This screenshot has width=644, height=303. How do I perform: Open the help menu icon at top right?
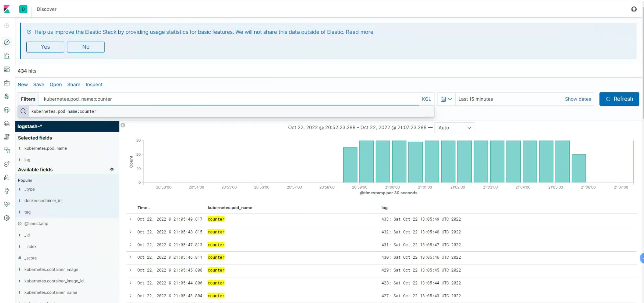634,9
